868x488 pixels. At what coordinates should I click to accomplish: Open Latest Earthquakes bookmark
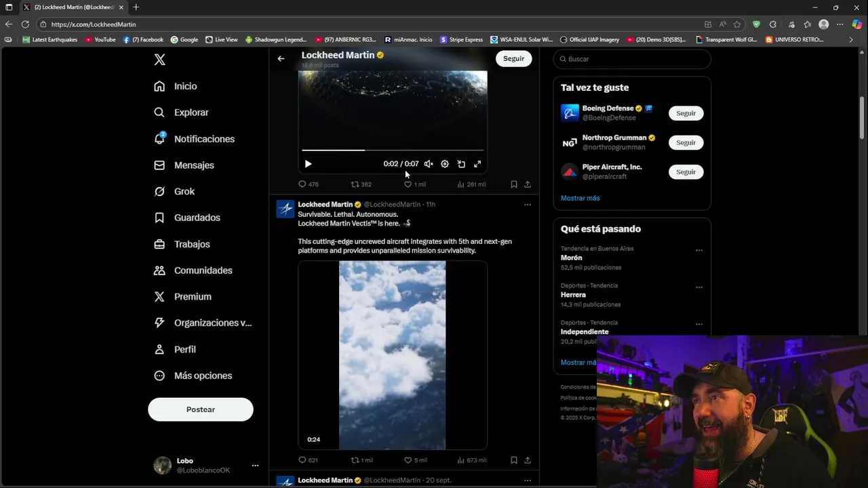[50, 40]
